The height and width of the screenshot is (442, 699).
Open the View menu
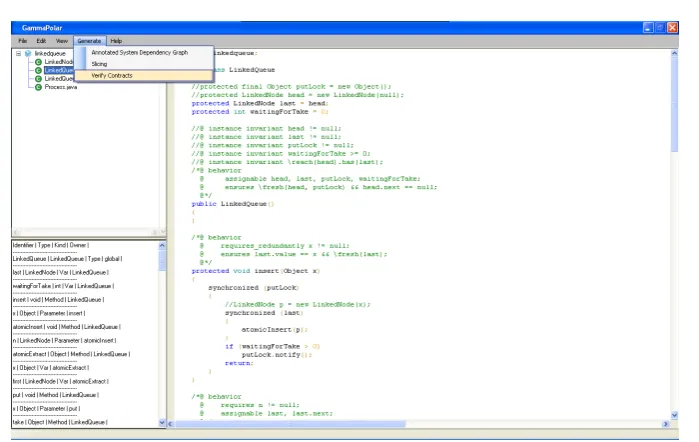pos(62,41)
